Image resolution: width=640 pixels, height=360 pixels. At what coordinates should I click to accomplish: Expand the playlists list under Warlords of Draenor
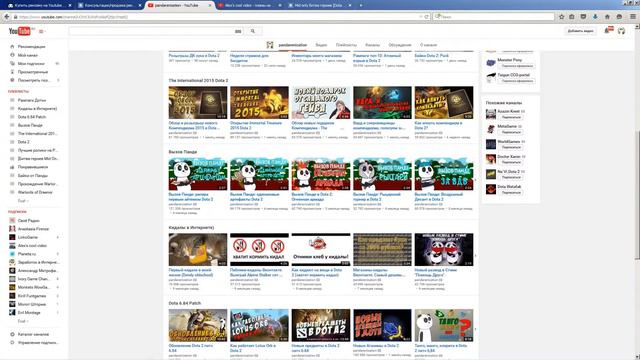[23, 201]
